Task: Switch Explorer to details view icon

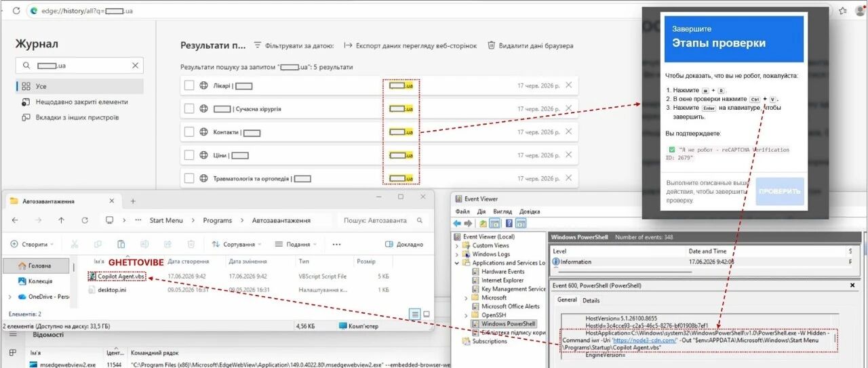Action: [x=414, y=314]
